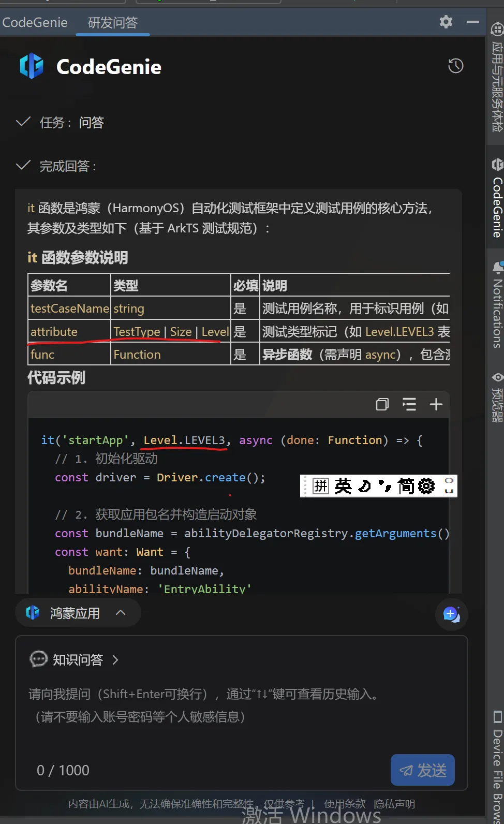Click 'getArguments' in code
The height and width of the screenshot is (824, 504).
coord(395,533)
